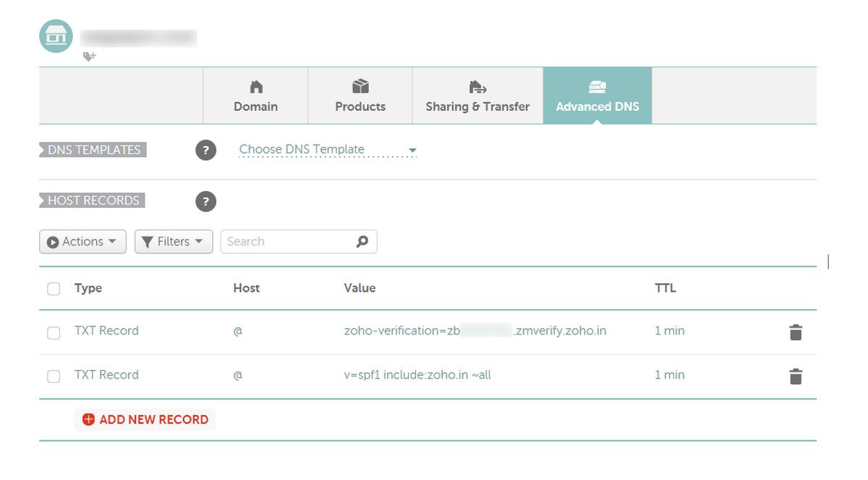
Task: Delete the SPF TXT record via trash icon
Action: (795, 376)
